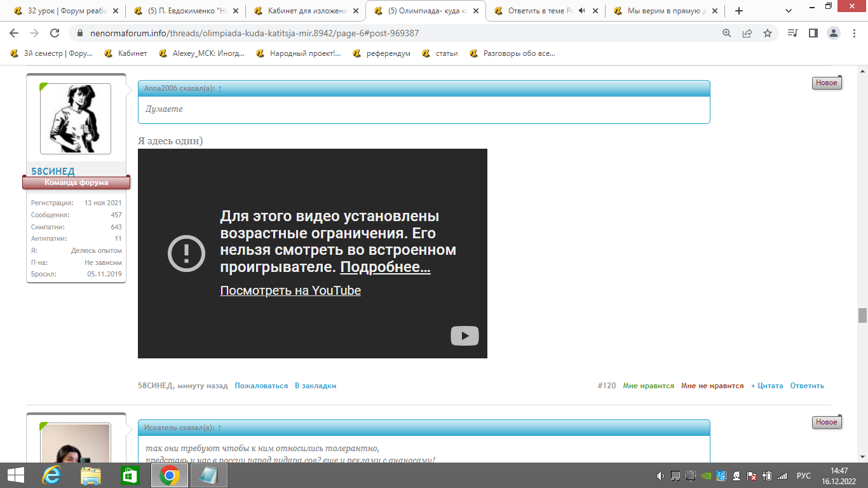Jump to Anna2006's quoted post arrow

click(x=220, y=88)
